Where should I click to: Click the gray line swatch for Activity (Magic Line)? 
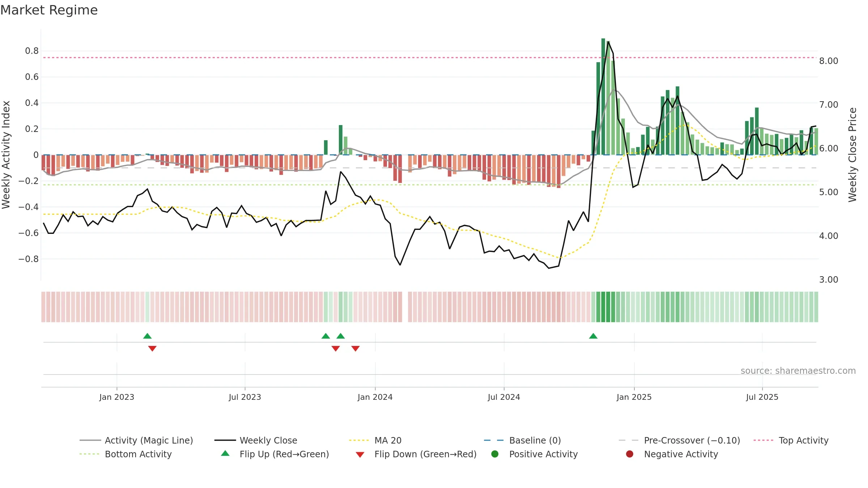[90, 440]
